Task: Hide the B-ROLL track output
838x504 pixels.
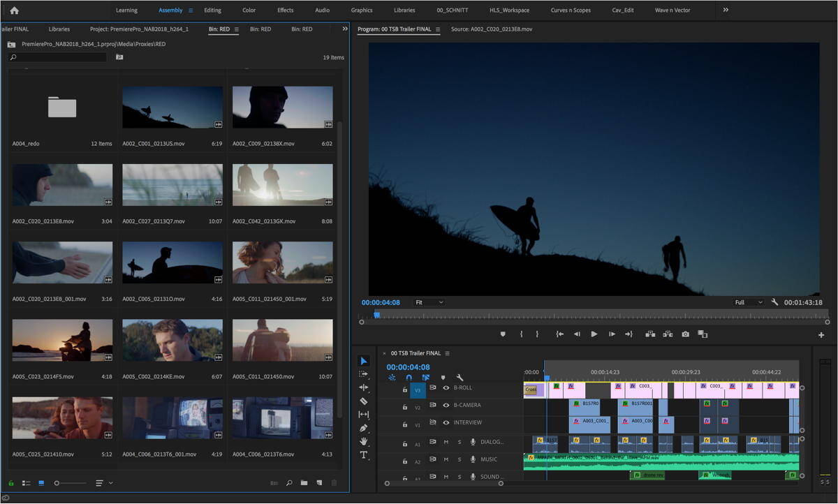Action: point(446,387)
